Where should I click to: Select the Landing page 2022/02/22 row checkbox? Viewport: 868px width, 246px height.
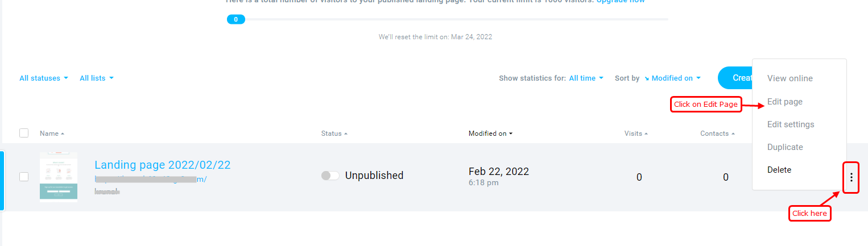click(x=24, y=177)
